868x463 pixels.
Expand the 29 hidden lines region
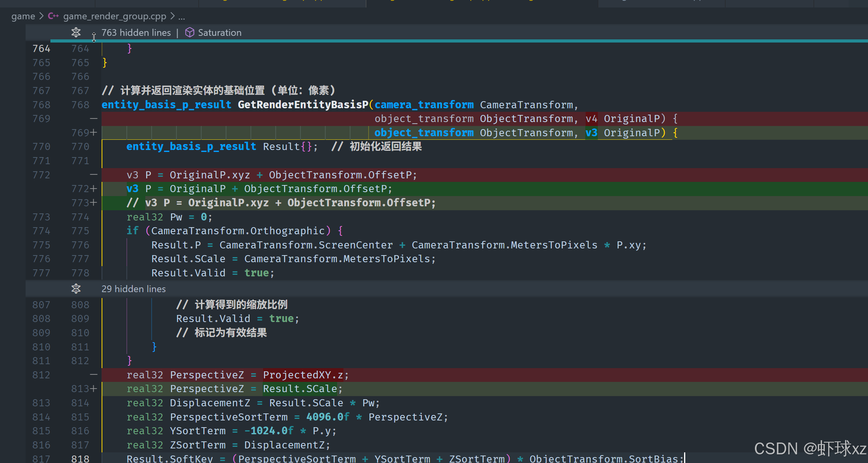click(x=134, y=289)
